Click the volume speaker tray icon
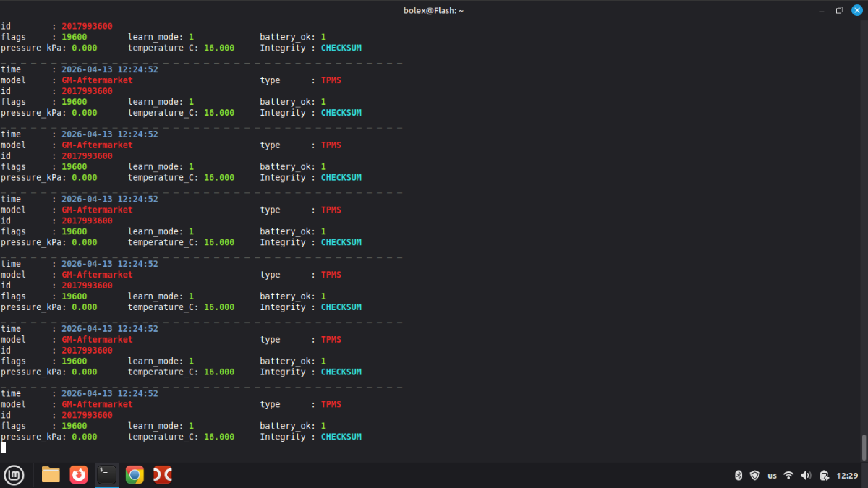The height and width of the screenshot is (488, 868). point(807,475)
